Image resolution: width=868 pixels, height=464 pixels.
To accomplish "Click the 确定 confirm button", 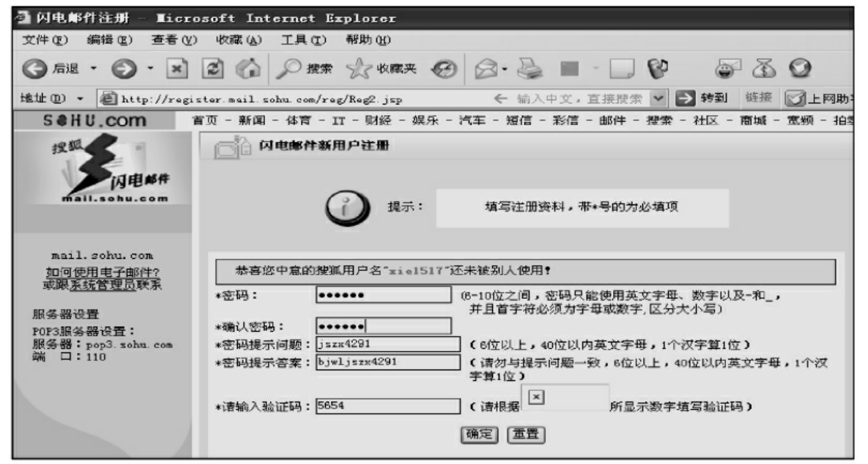I will tap(480, 434).
